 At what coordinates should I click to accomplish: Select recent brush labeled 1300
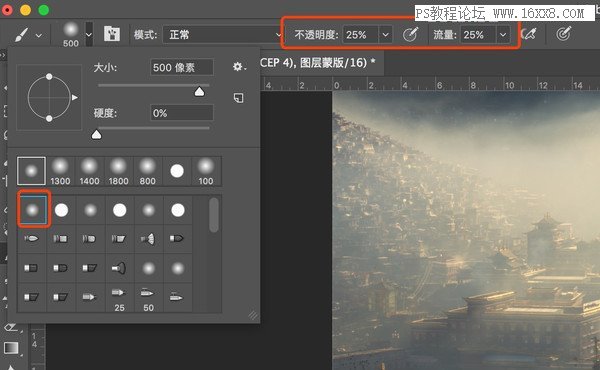pos(60,171)
